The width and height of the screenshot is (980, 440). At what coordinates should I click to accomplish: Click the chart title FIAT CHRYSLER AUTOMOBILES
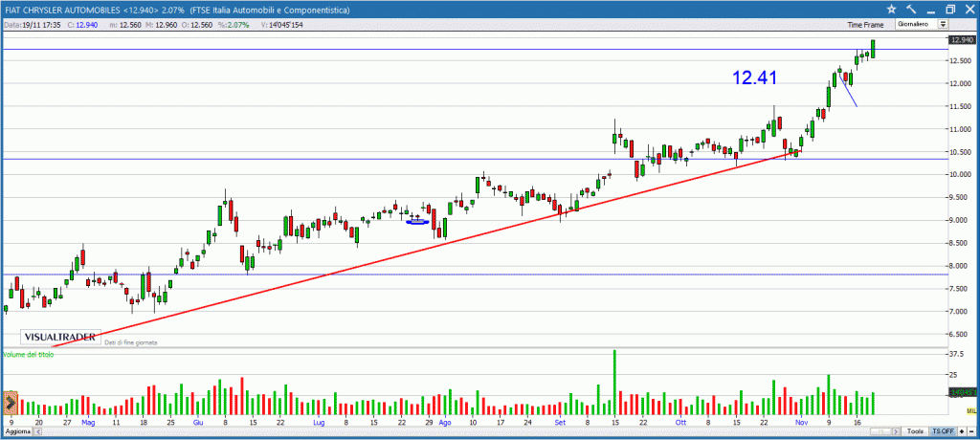click(62, 10)
